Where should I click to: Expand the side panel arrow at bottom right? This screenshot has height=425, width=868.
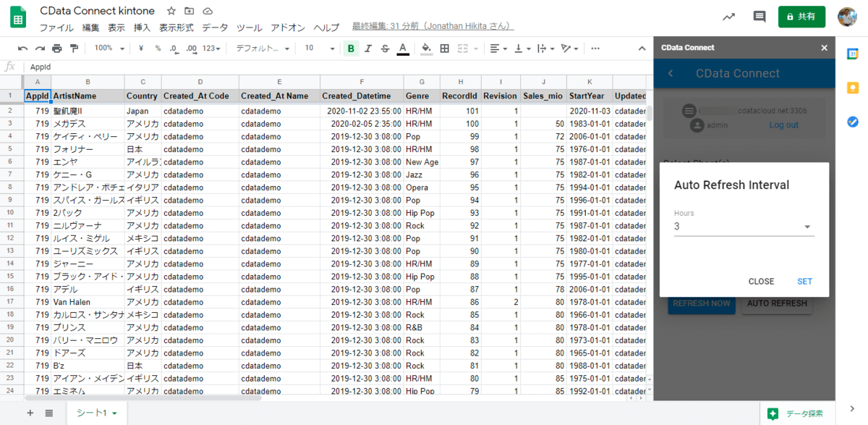click(851, 408)
